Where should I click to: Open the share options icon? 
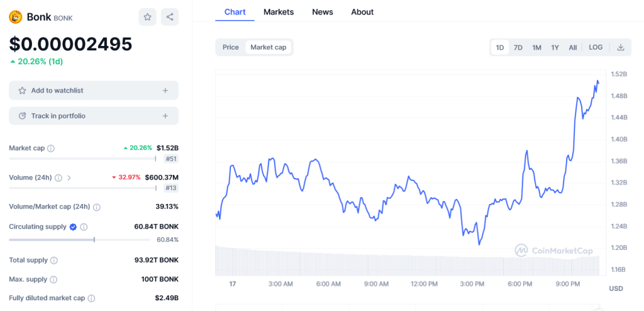170,17
